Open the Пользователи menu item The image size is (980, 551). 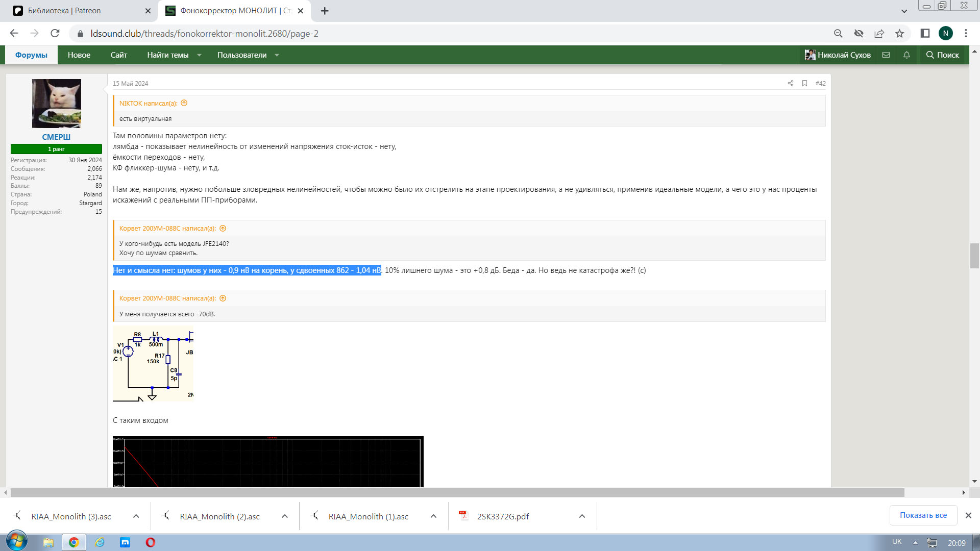[x=242, y=55]
